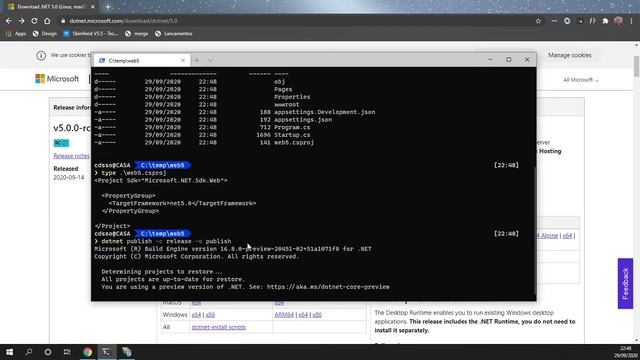The width and height of the screenshot is (640, 360).
Task: Expand the All Microsoft dropdown
Action: point(581,80)
